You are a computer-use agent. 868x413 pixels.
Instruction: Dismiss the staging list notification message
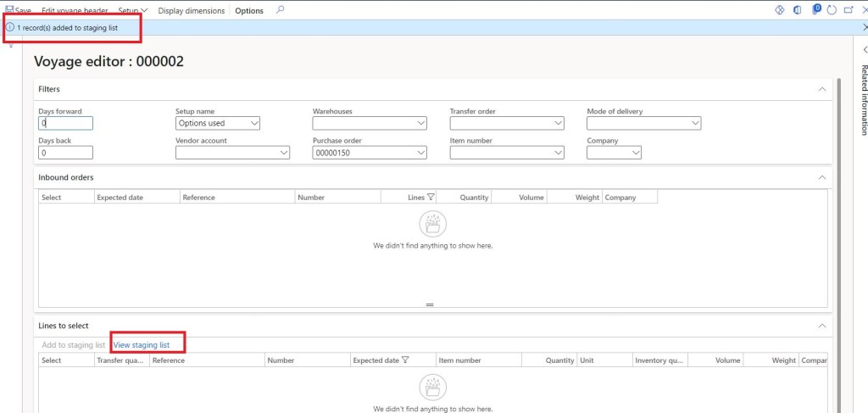863,28
